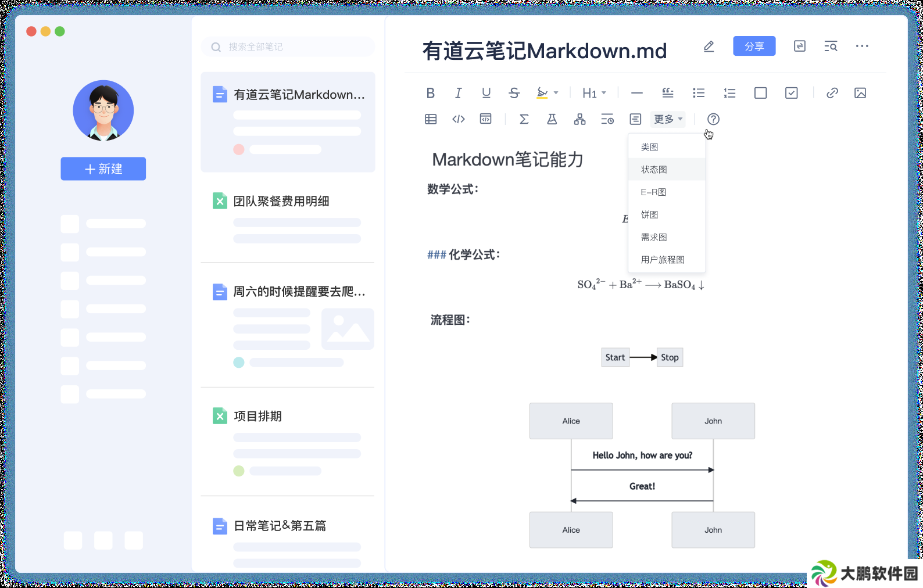Viewport: 923px width, 588px height.
Task: Open the 项目排期 spreadsheet note
Action: tap(288, 442)
